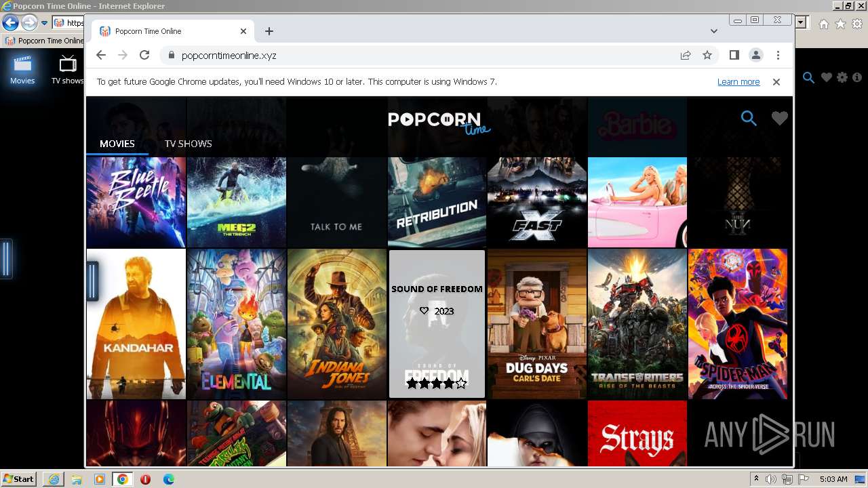This screenshot has width=868, height=488.
Task: Open Internet Explorer's recent pages dropdown
Action: coord(44,23)
